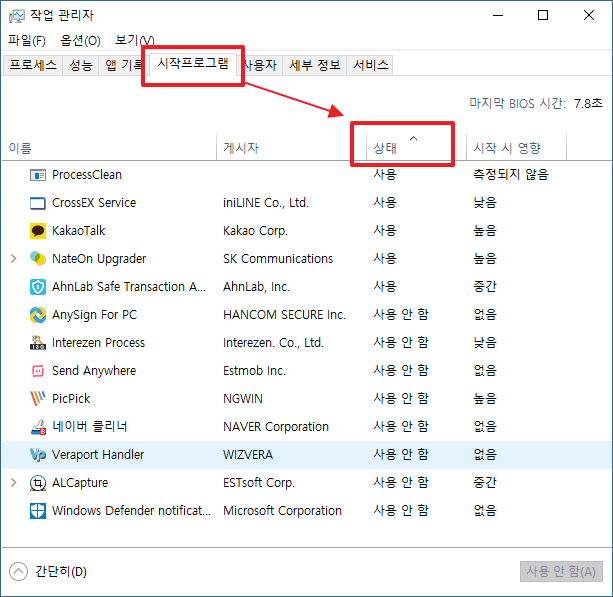Click publisher ESTsoft Corp.

click(x=259, y=483)
